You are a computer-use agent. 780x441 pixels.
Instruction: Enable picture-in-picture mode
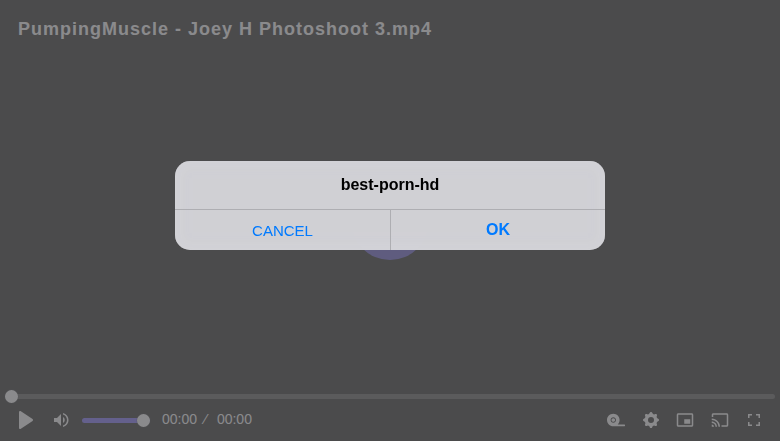coord(685,420)
